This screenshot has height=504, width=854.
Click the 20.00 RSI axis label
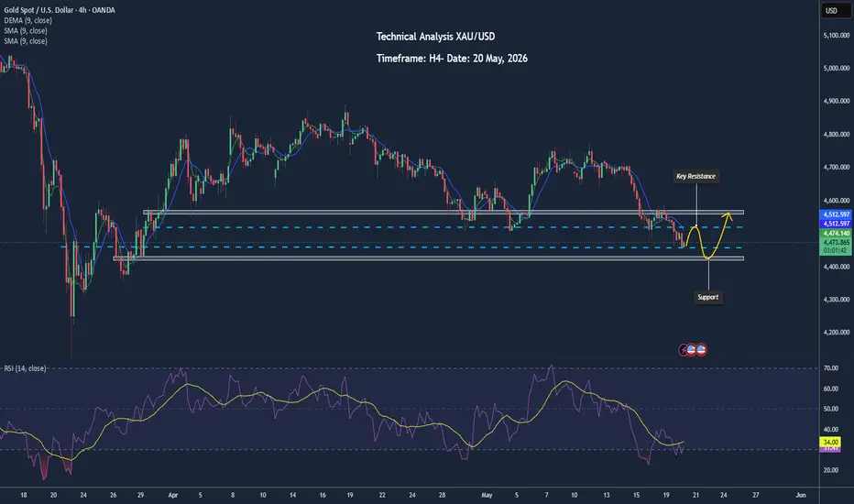click(830, 470)
